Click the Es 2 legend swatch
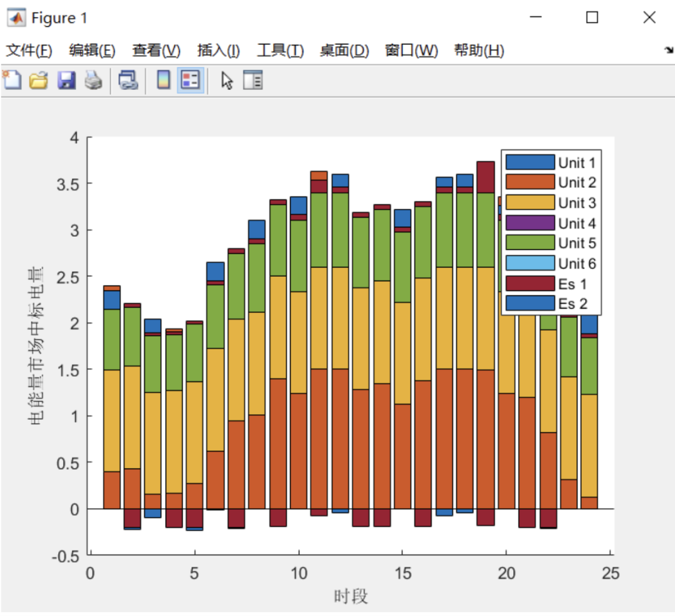This screenshot has width=675, height=616. click(x=530, y=303)
